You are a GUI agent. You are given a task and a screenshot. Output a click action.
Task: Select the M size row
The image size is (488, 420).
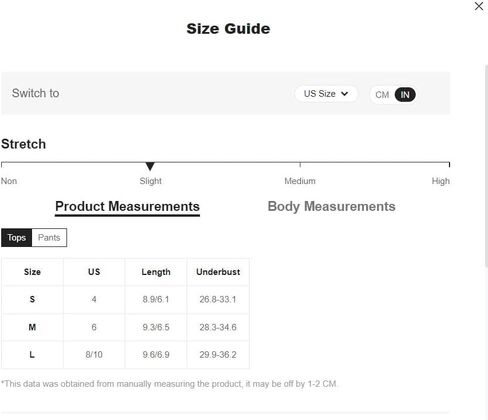tap(125, 327)
